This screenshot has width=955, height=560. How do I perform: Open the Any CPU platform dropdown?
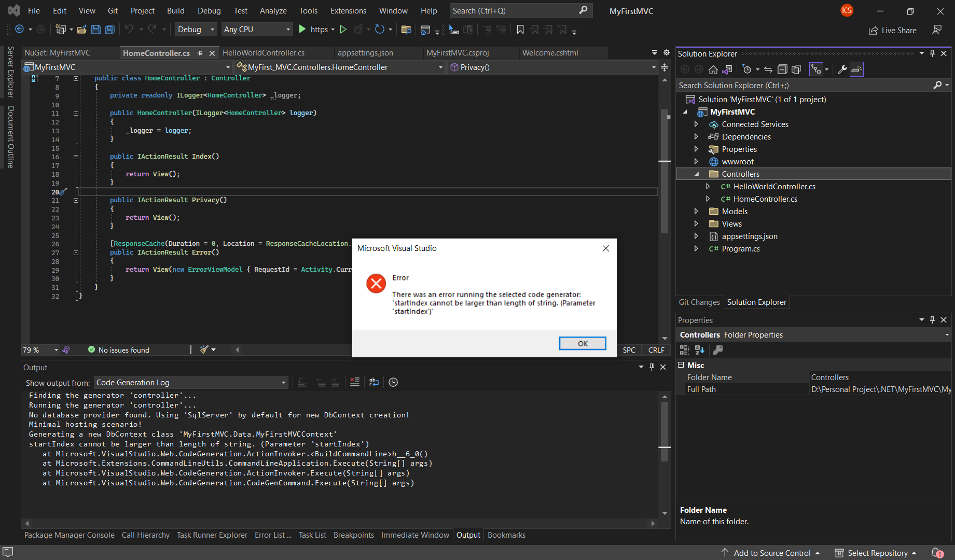[256, 30]
